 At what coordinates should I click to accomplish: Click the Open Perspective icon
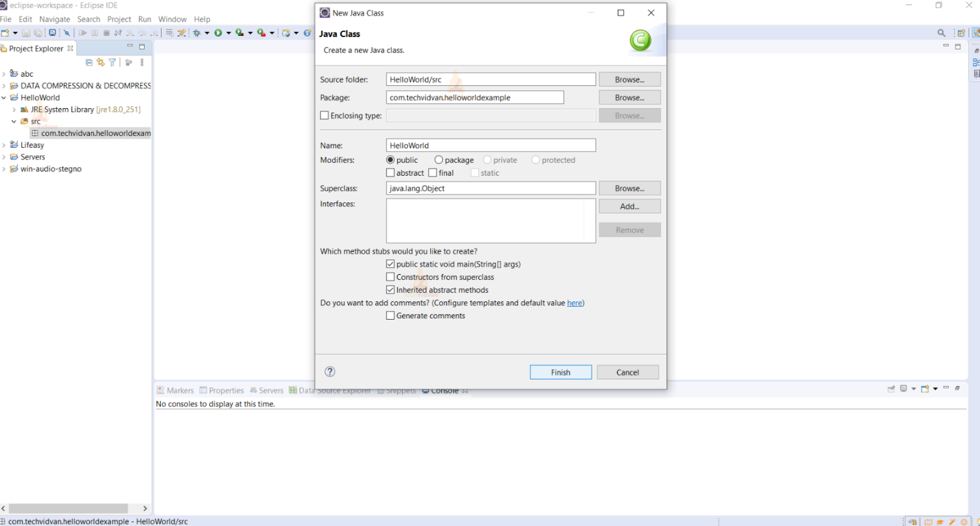[x=961, y=33]
